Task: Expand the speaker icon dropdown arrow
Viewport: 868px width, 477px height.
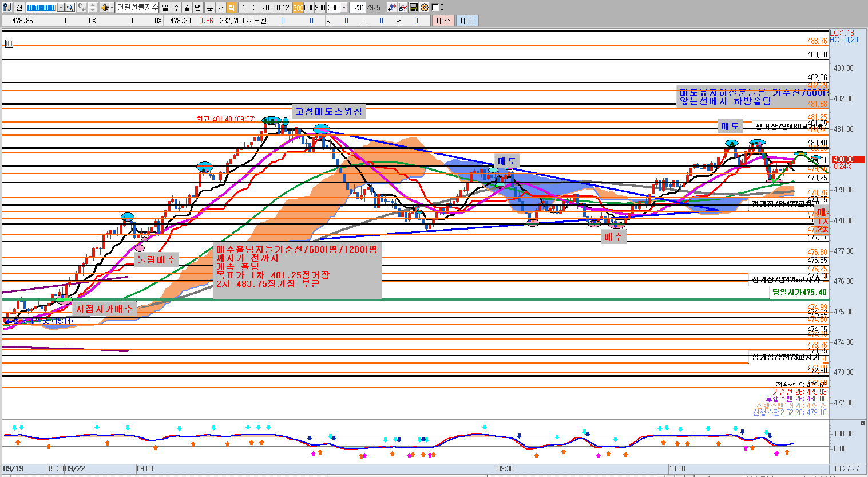Action: pyautogui.click(x=111, y=7)
